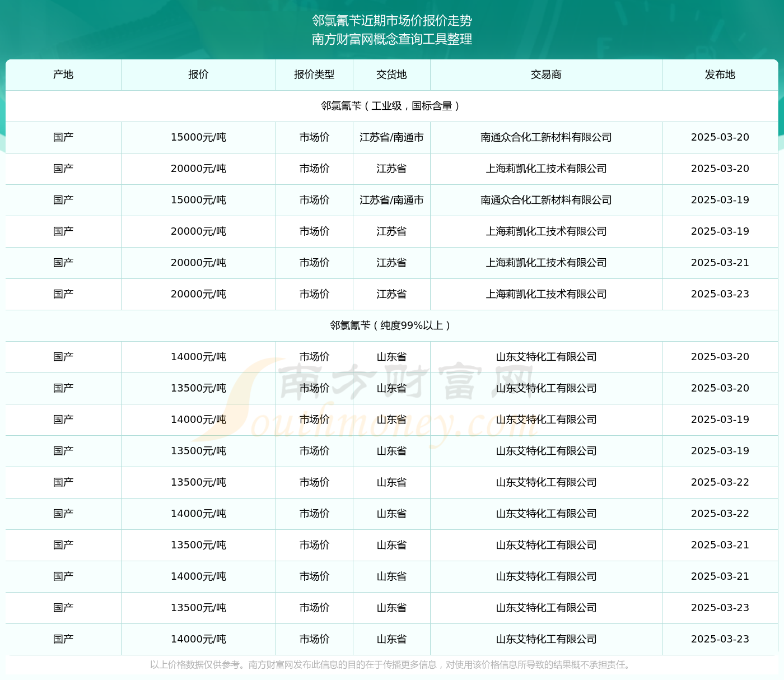This screenshot has width=784, height=680.
Task: Click the 14000元/吨 price dated 2025-03-22
Action: 198,514
